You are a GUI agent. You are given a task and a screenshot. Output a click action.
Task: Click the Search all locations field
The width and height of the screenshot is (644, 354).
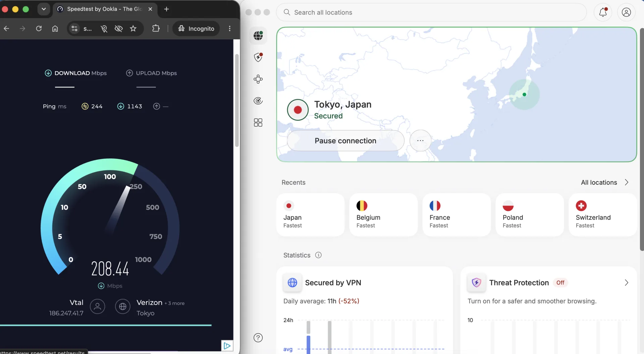(431, 12)
